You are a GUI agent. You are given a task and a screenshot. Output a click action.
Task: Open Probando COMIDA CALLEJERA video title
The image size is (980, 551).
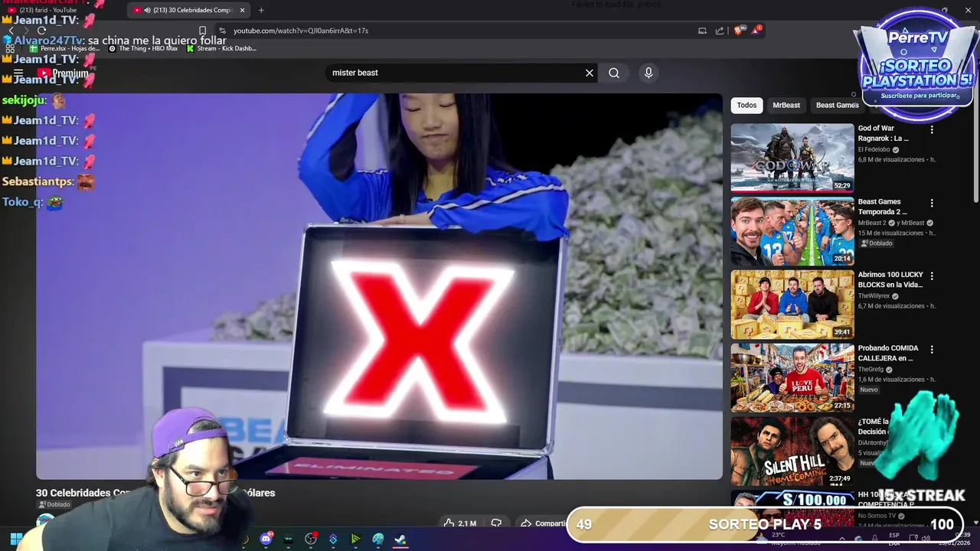pyautogui.click(x=888, y=353)
